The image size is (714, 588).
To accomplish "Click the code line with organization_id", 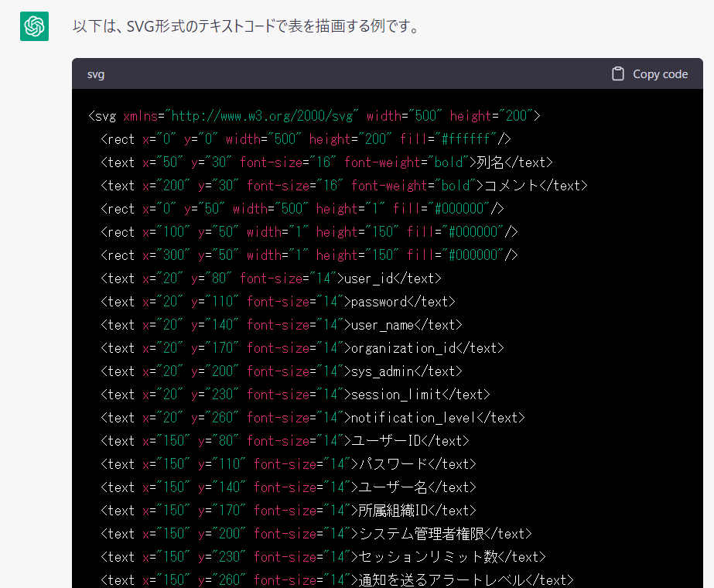I will click(302, 348).
